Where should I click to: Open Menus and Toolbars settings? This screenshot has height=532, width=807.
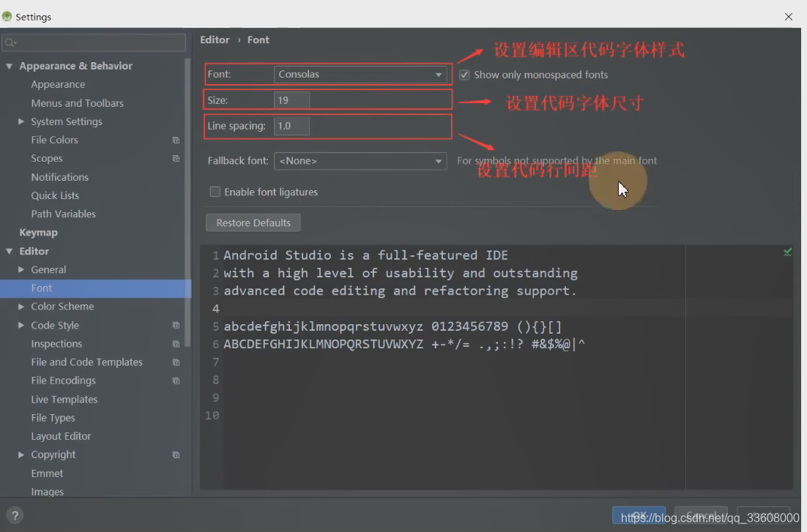tap(77, 103)
